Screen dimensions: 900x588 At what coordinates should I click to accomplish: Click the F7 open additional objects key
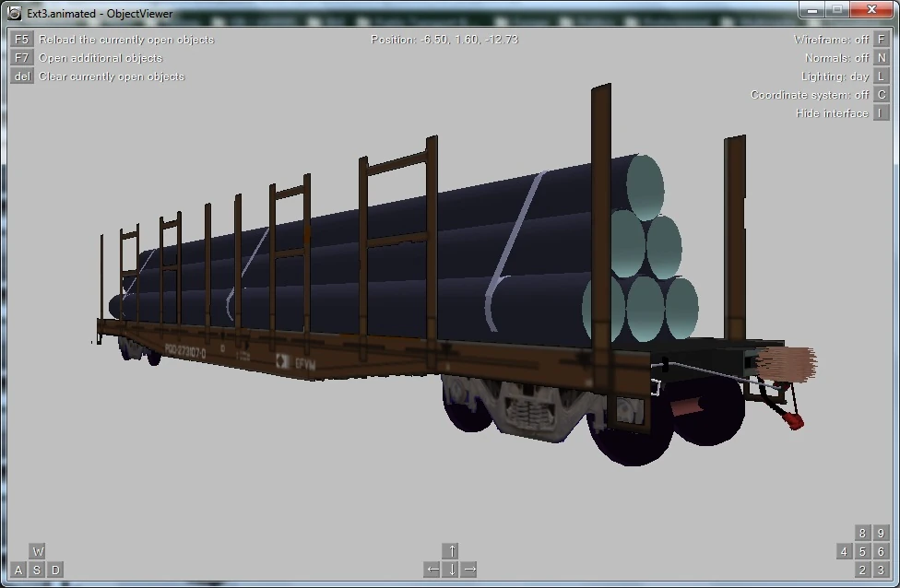pyautogui.click(x=22, y=58)
